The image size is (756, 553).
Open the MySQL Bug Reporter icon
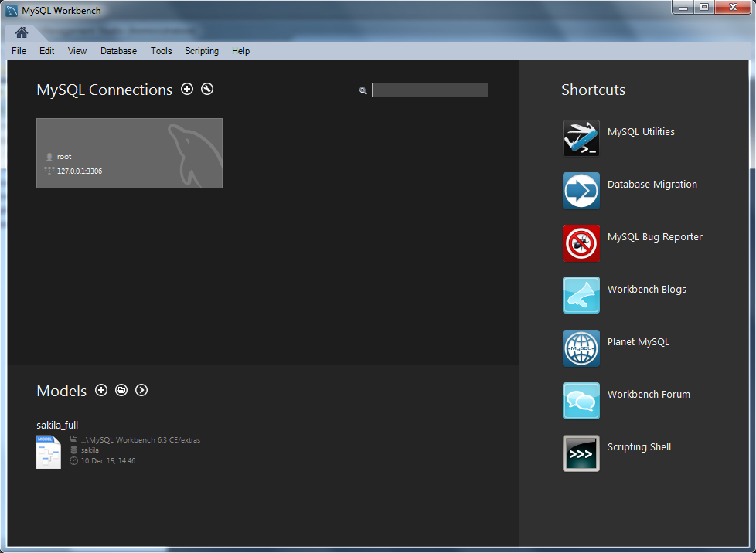tap(581, 243)
